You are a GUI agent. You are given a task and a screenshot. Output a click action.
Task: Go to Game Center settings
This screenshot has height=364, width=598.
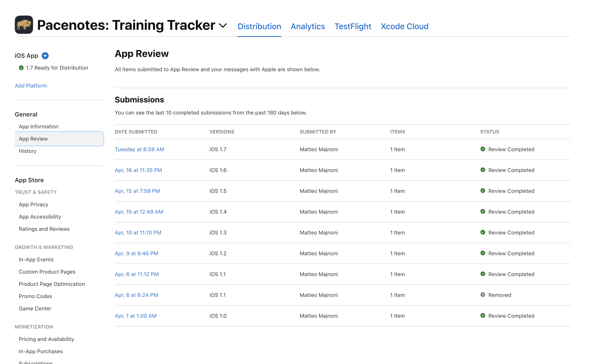(x=35, y=309)
